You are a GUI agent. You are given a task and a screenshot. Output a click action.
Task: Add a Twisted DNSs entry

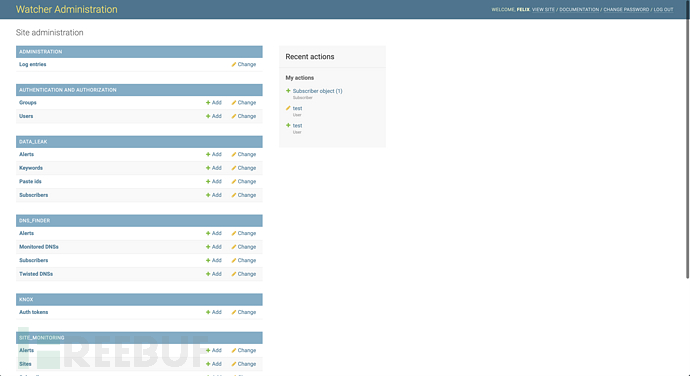pos(214,274)
